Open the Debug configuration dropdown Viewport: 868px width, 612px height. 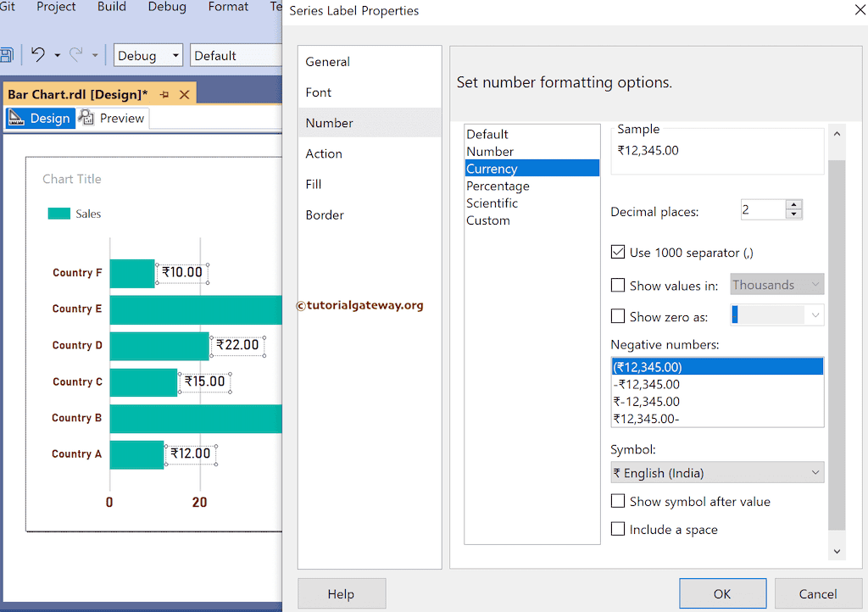pos(175,54)
